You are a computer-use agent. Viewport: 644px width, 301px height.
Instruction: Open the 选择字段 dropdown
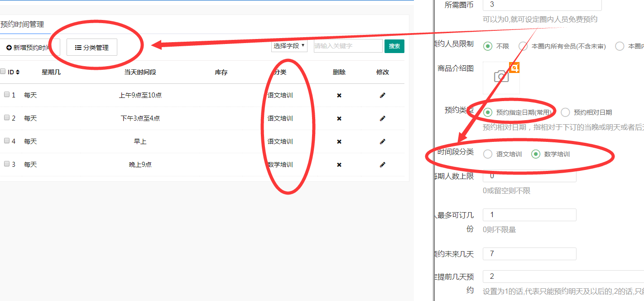coord(289,46)
